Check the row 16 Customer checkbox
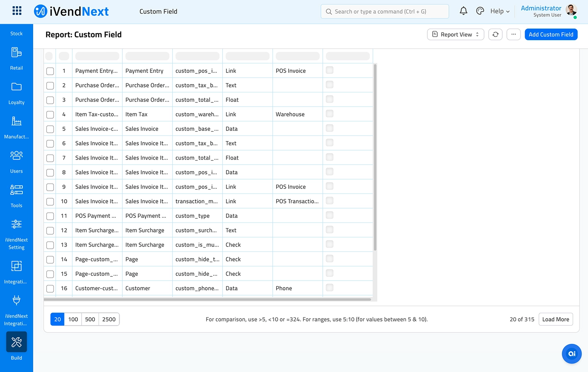 coord(50,289)
